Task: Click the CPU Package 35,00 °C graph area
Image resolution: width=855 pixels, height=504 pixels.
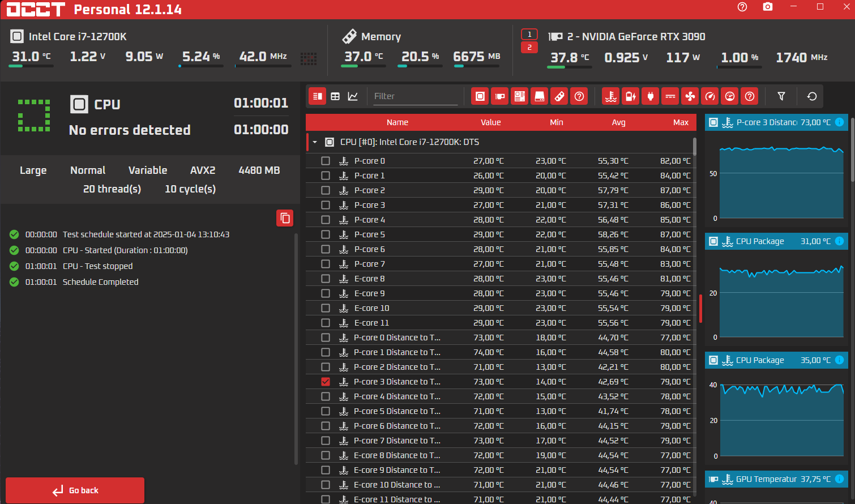Action: pos(781,416)
